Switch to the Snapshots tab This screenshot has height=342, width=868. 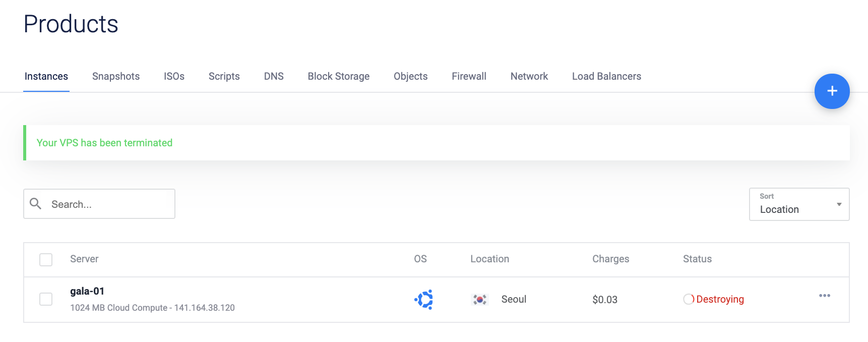[x=116, y=76]
